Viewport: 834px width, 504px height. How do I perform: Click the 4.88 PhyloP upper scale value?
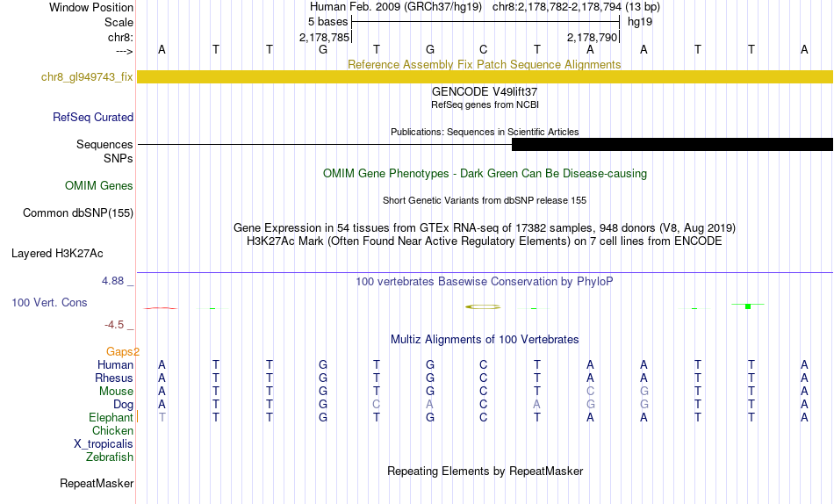point(112,280)
